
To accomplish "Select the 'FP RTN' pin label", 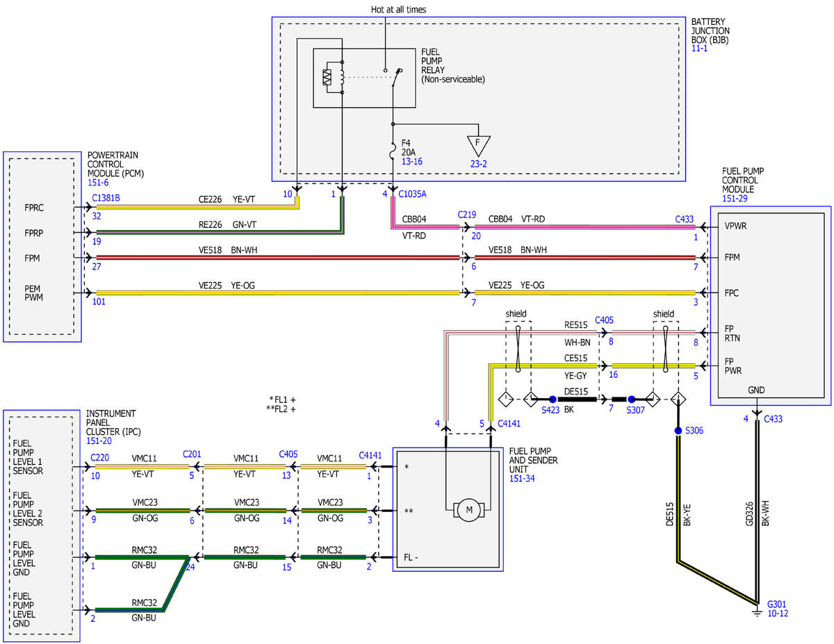I will click(733, 333).
